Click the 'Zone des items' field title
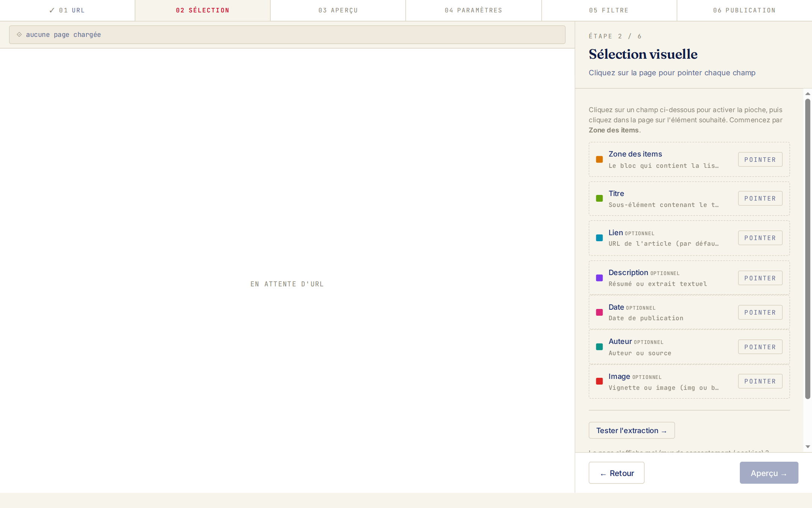This screenshot has height=508, width=812. click(635, 154)
